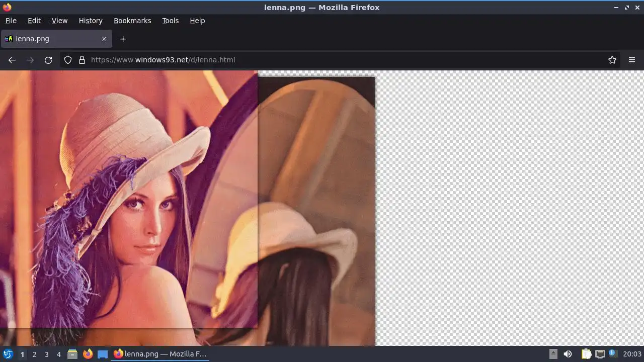Bookmark this page with the star
The height and width of the screenshot is (362, 644).
tap(612, 60)
